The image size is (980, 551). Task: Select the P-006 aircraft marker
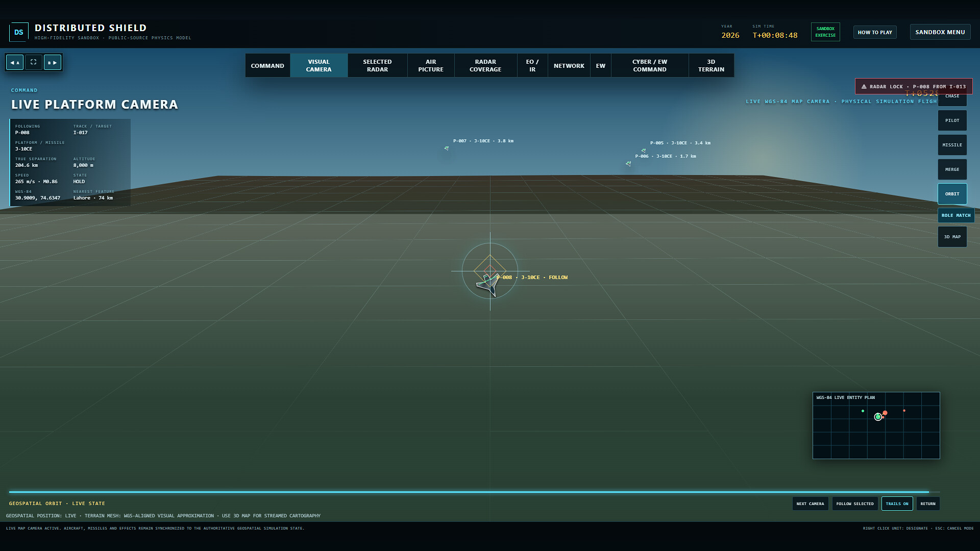[x=628, y=164]
